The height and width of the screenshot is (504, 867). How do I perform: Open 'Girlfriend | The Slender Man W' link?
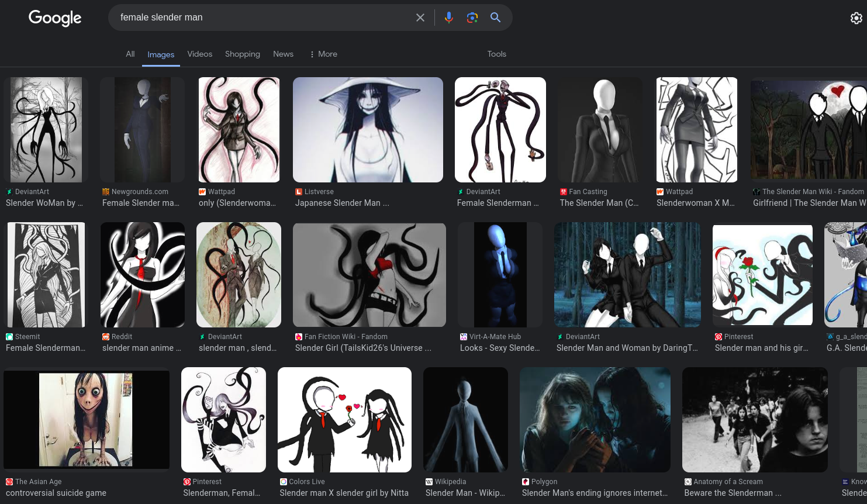tap(810, 203)
